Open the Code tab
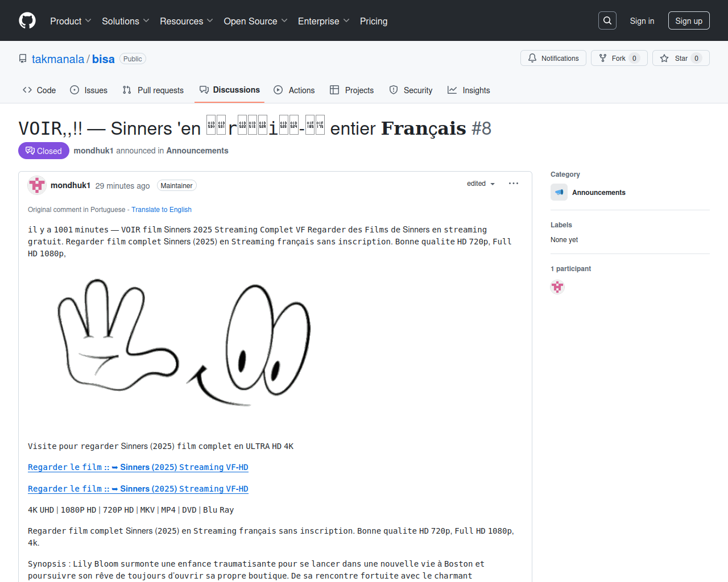 [x=39, y=90]
